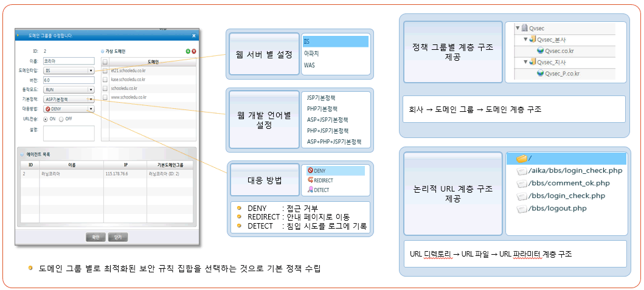
Task: Click the green add virtual domain icon
Action: [x=188, y=52]
